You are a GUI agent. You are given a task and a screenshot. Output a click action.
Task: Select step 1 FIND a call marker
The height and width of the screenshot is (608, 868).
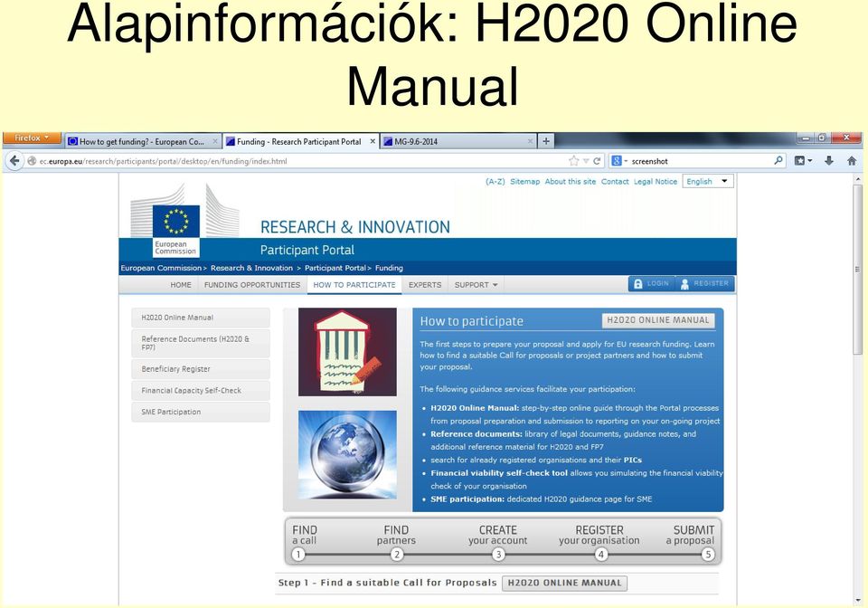click(298, 555)
